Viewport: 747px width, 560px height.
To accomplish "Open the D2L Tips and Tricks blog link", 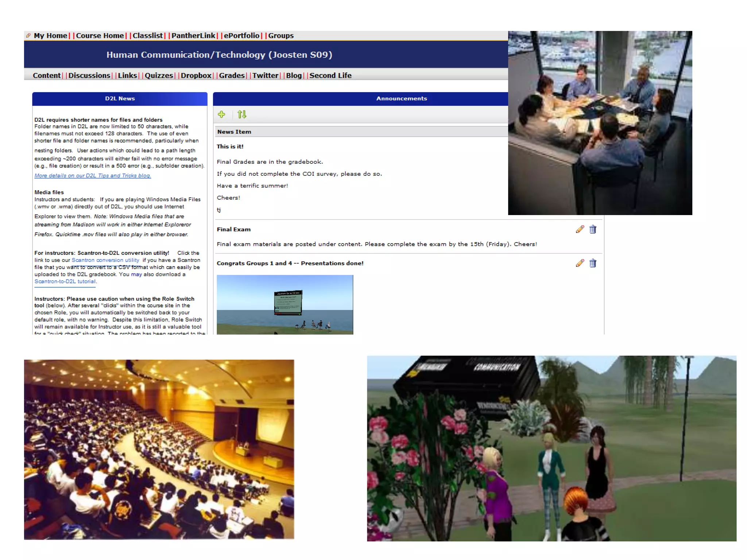I will (93, 176).
